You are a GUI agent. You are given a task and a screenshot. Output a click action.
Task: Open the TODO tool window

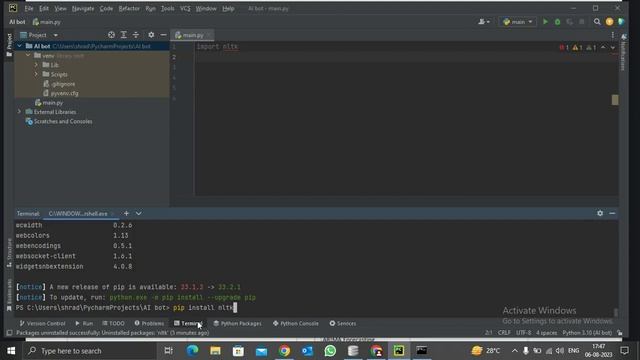(x=113, y=323)
